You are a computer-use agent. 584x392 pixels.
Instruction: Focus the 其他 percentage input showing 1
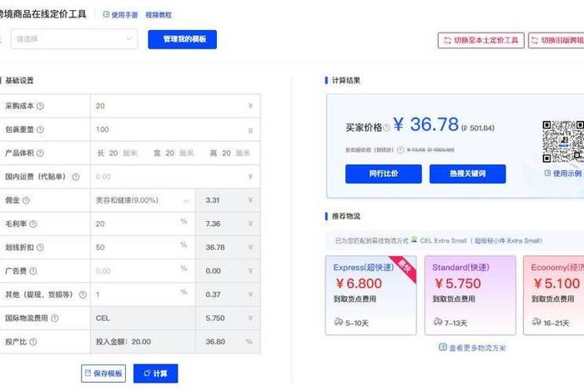143,294
